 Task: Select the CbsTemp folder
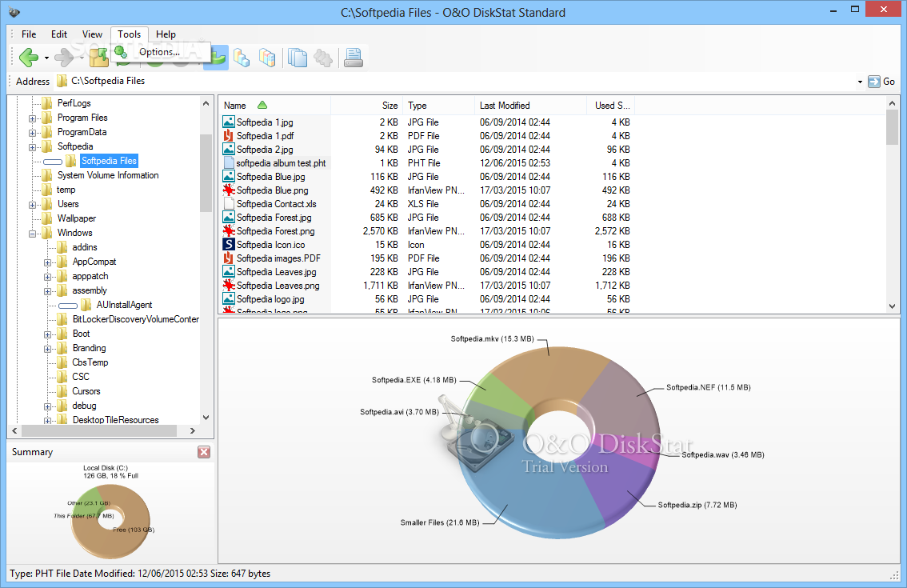90,362
